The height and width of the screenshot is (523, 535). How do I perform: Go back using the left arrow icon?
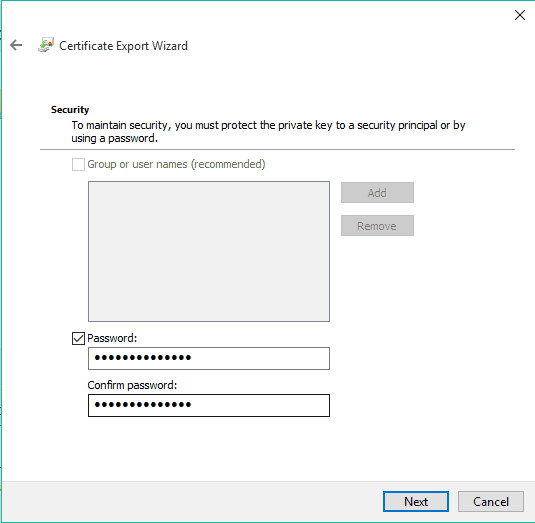pyautogui.click(x=16, y=45)
